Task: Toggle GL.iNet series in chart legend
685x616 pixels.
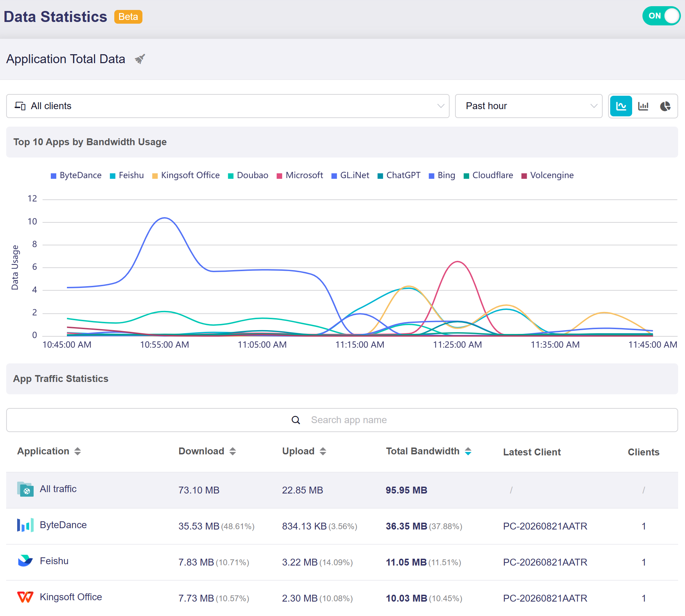Action: point(350,175)
